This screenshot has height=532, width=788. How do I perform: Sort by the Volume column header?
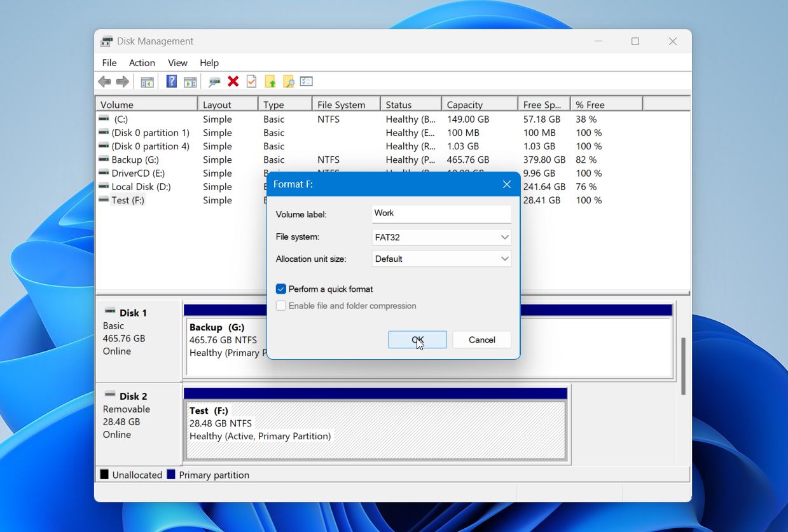147,104
